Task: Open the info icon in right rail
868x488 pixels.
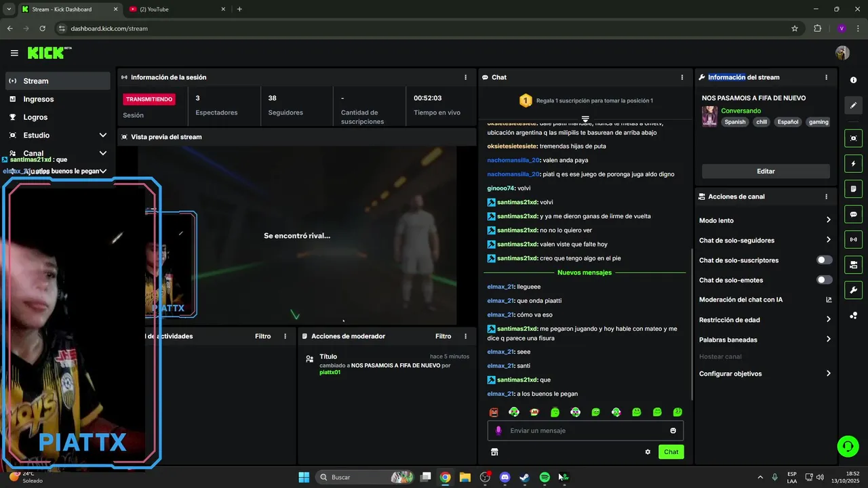Action: 853,80
